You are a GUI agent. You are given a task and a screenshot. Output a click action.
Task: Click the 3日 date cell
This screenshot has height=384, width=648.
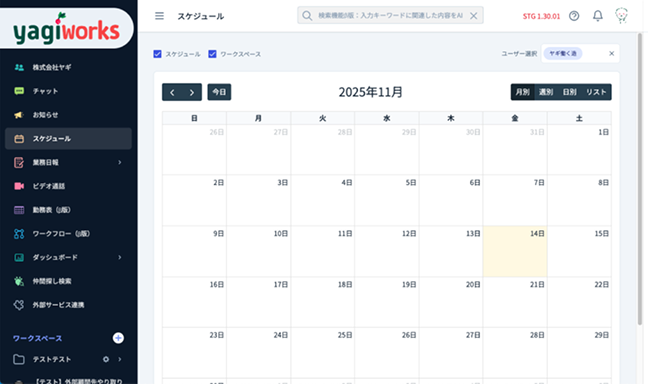258,200
